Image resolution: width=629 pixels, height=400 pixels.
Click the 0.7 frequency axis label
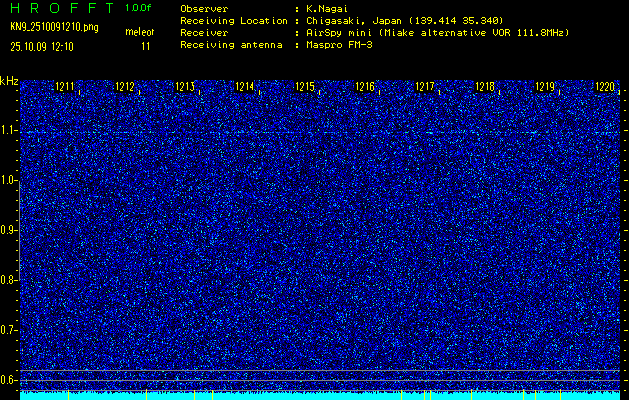tap(9, 329)
